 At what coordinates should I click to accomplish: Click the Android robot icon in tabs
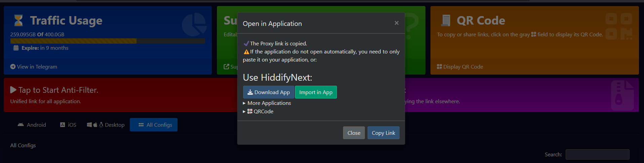[21, 125]
